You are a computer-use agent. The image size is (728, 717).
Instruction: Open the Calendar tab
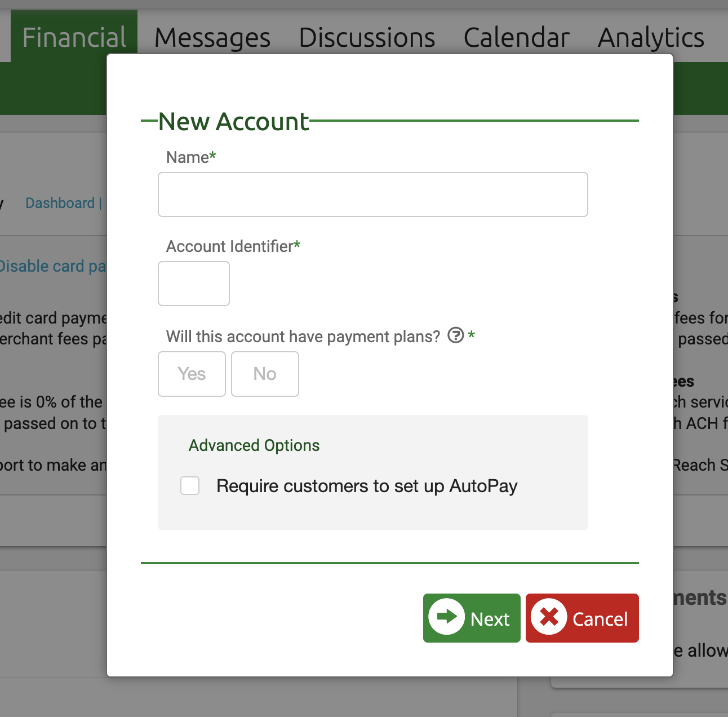[x=516, y=38]
